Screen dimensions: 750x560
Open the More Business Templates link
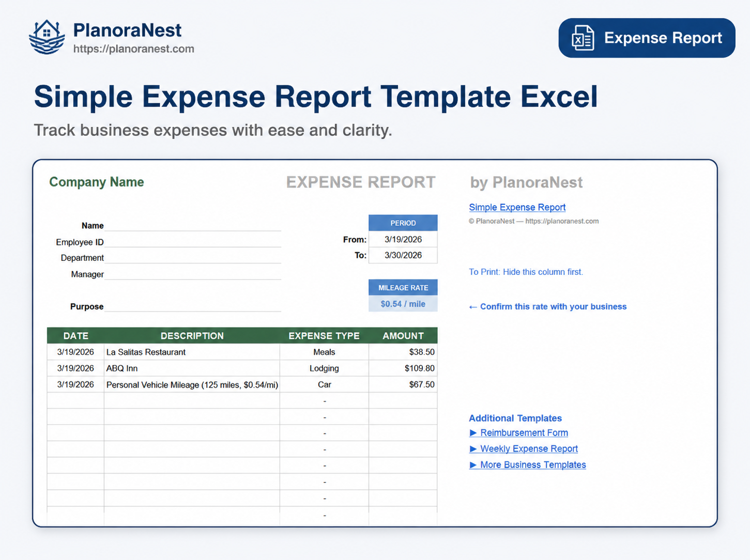click(533, 465)
